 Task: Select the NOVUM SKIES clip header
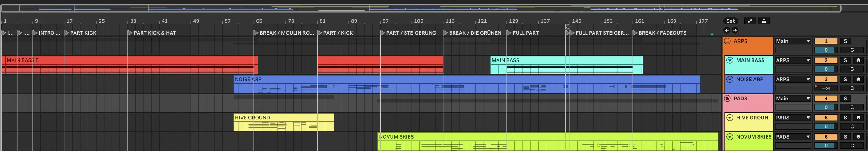tap(548, 137)
